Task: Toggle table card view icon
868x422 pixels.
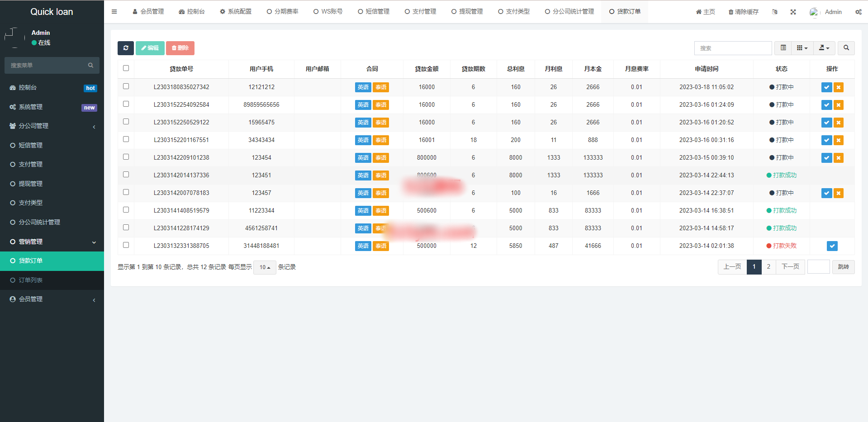Action: pos(783,48)
